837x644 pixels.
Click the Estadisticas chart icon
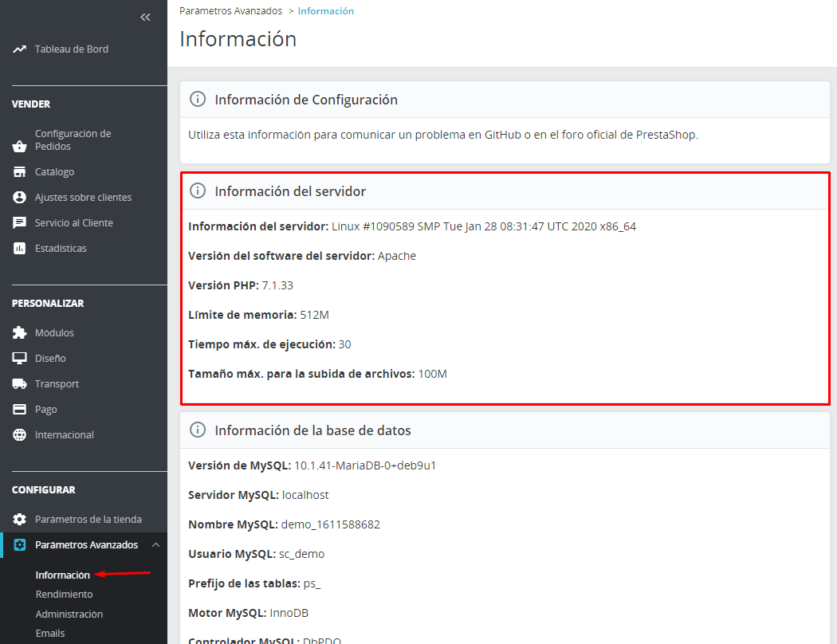tap(20, 249)
